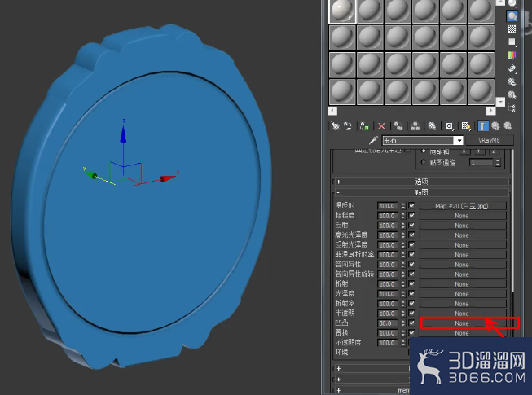
Task: Click the 反射 None map button
Action: 463,226
